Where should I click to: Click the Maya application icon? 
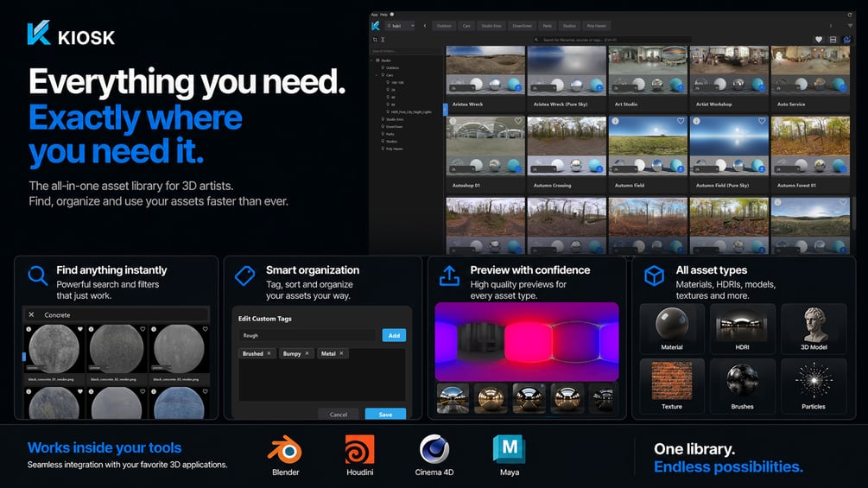510,449
